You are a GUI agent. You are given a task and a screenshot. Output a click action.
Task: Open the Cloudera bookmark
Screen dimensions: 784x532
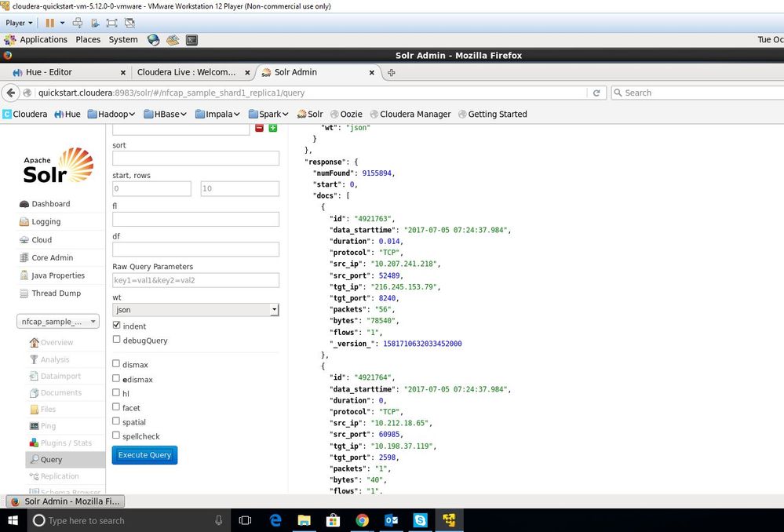(x=25, y=114)
